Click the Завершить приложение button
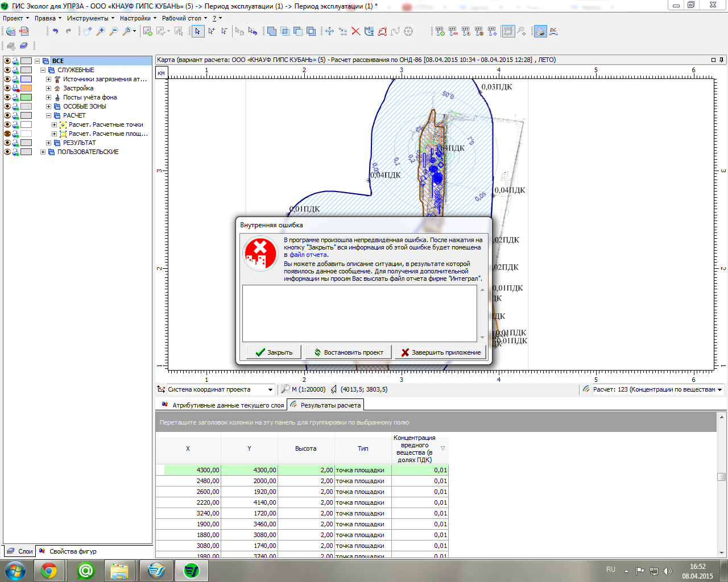Screen dimensions: 728x582 [x=441, y=352]
